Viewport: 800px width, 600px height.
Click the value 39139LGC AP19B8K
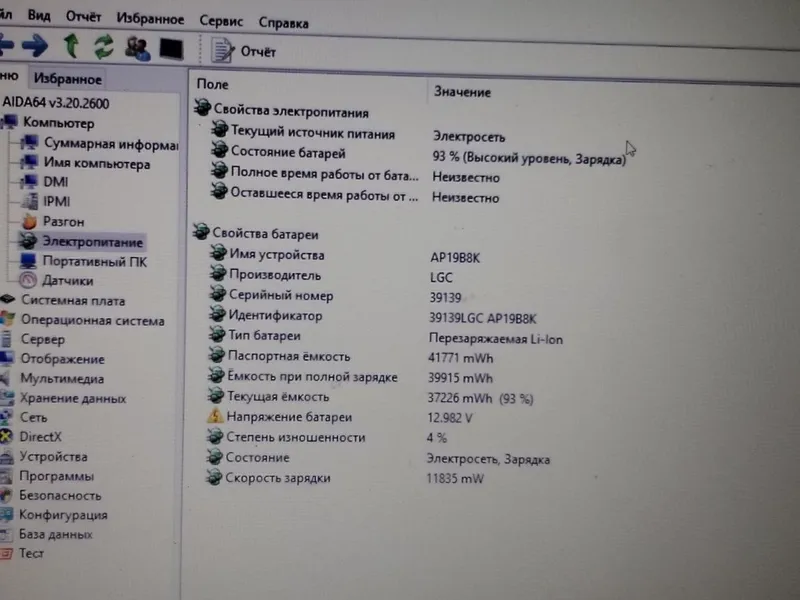click(483, 318)
